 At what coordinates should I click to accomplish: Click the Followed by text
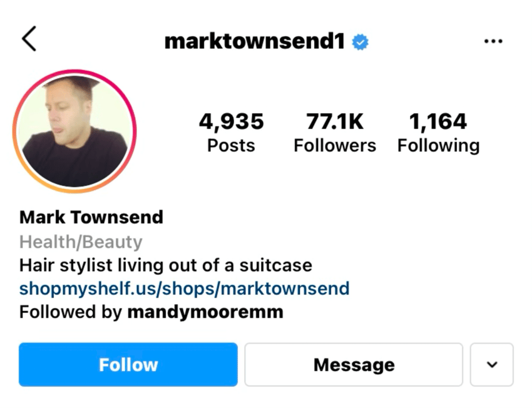(70, 312)
